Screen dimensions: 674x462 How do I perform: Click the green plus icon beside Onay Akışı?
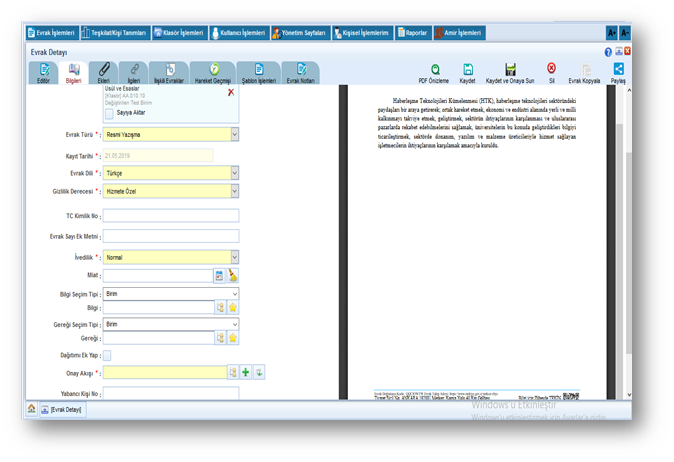[246, 372]
